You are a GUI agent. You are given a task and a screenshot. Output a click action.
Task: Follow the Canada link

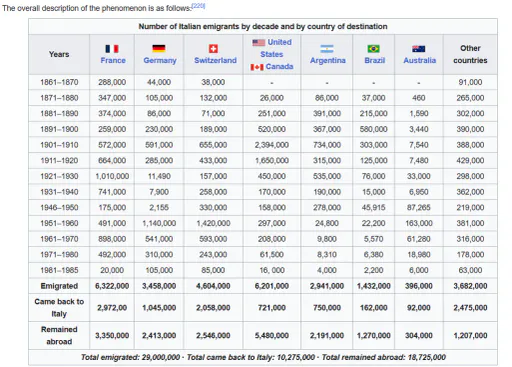pyautogui.click(x=279, y=66)
